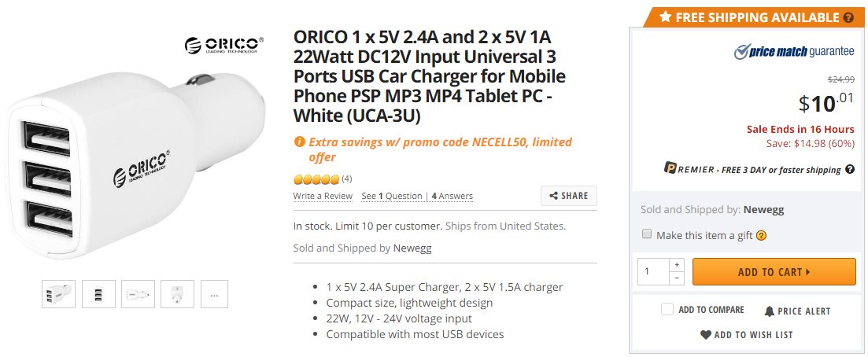Click the ORICO brand logo

(x=223, y=45)
